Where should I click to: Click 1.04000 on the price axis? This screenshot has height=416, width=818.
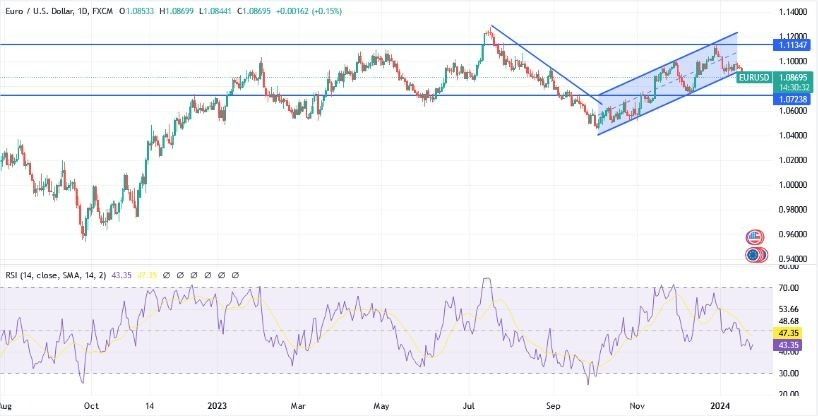[793, 135]
